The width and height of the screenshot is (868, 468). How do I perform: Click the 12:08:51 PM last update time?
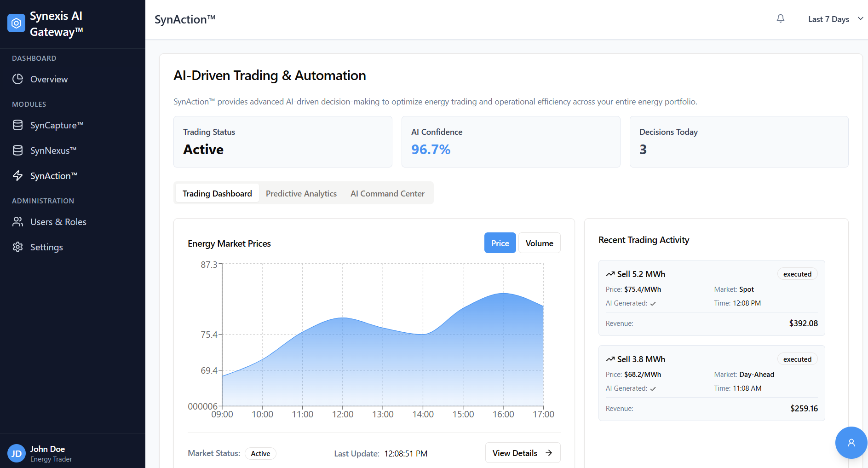pos(406,454)
